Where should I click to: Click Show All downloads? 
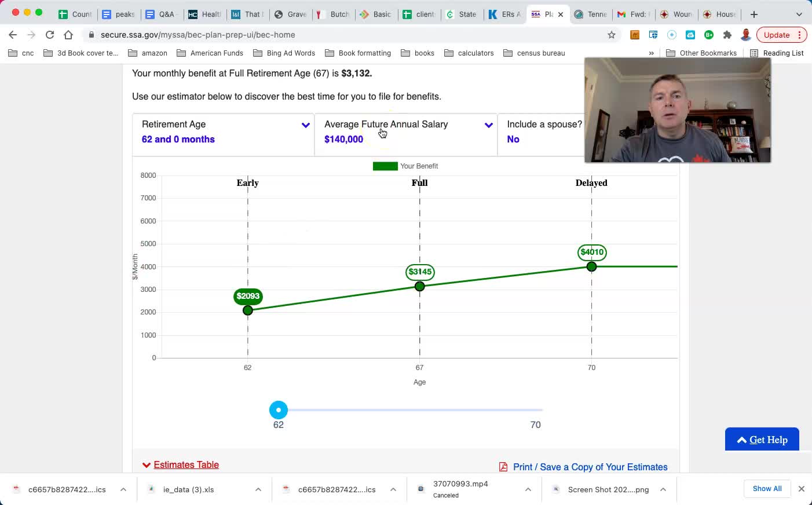coord(767,489)
